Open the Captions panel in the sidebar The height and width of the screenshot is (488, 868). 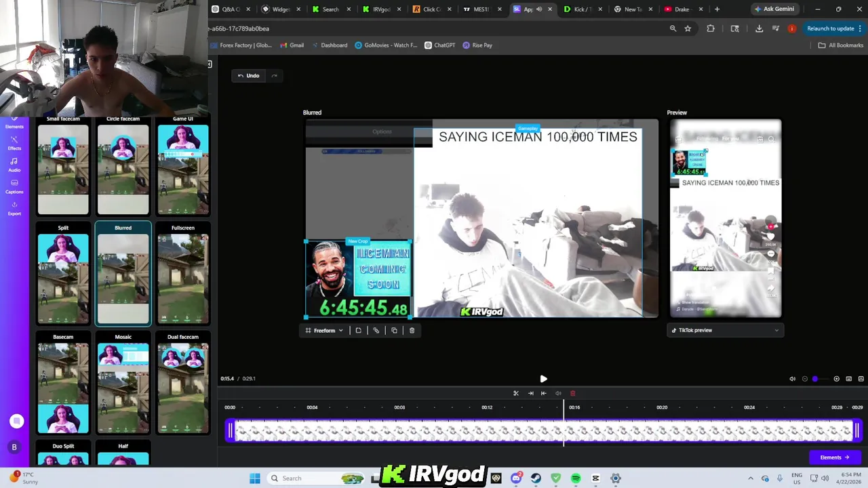pyautogui.click(x=14, y=186)
